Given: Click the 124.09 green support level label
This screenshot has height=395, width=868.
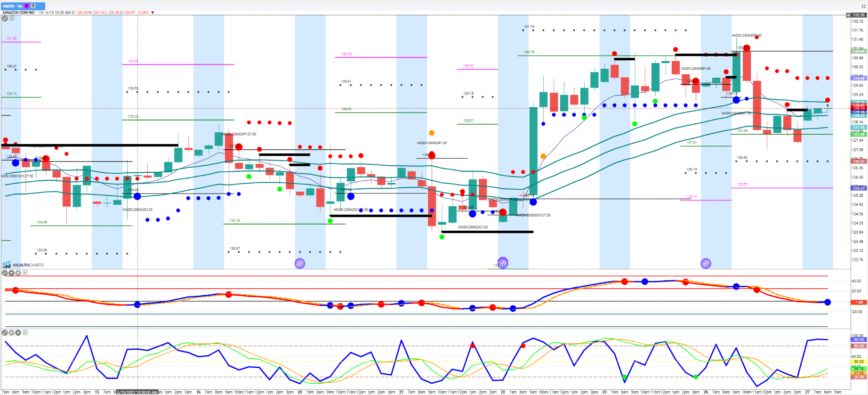Looking at the screenshot, I should (42, 222).
